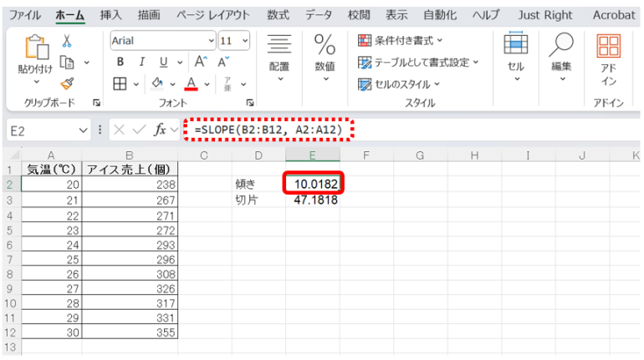644x360 pixels.
Task: Open fill color dropdown arrow
Action: tap(173, 84)
